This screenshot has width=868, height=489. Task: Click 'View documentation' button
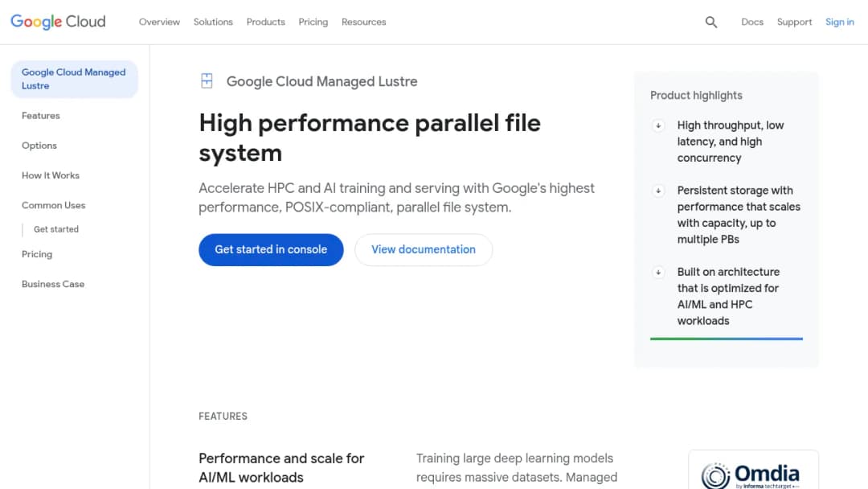tap(424, 250)
